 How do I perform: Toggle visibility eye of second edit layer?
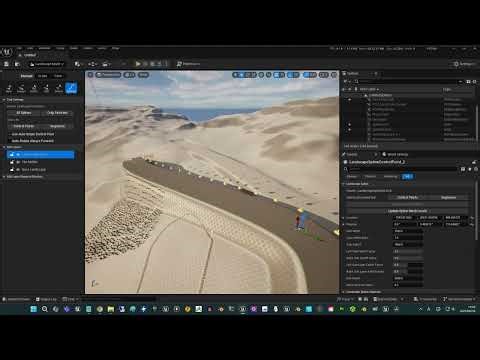pyautogui.click(x=18, y=162)
